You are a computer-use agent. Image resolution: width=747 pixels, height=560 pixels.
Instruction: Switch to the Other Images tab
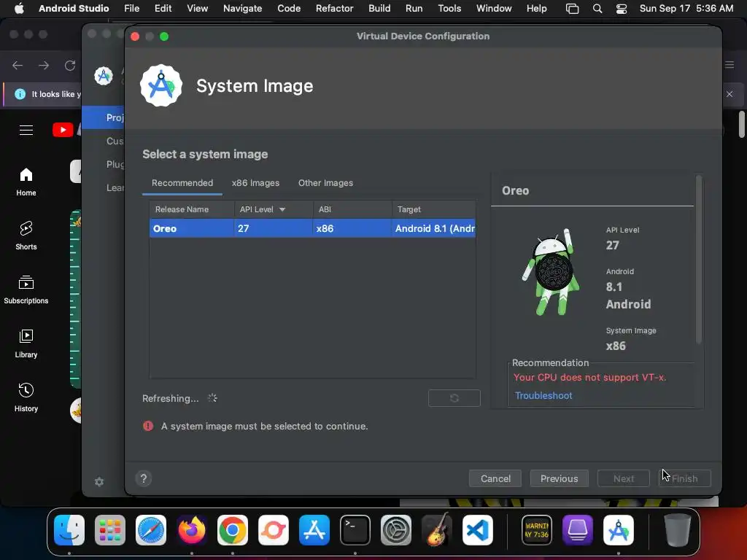point(326,183)
